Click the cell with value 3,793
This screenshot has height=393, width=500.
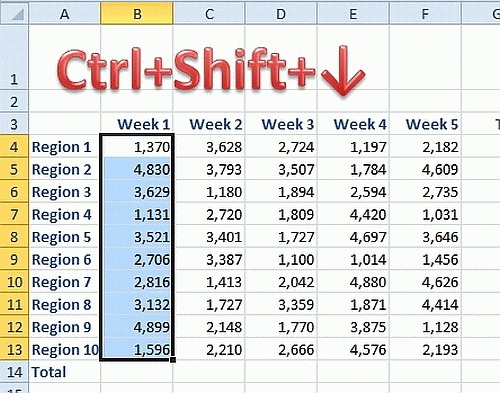click(x=209, y=169)
